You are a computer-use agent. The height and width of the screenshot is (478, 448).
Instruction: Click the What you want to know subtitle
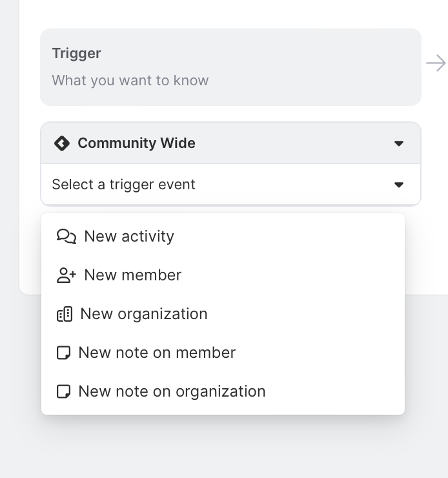click(x=130, y=81)
